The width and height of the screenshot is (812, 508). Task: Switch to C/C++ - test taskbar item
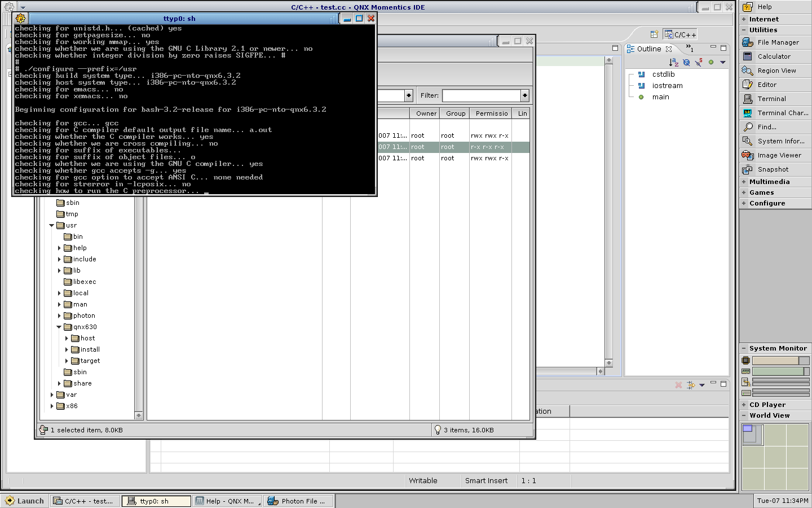click(85, 501)
